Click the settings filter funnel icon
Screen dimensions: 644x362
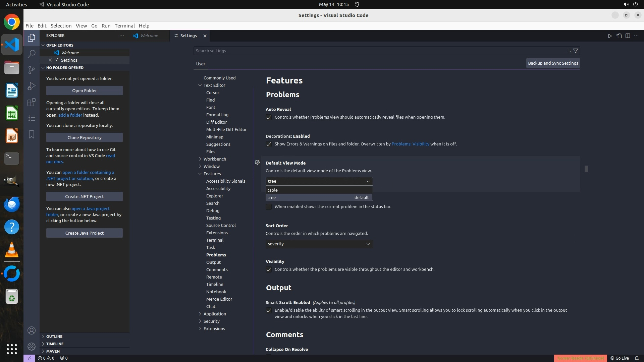[x=576, y=51]
